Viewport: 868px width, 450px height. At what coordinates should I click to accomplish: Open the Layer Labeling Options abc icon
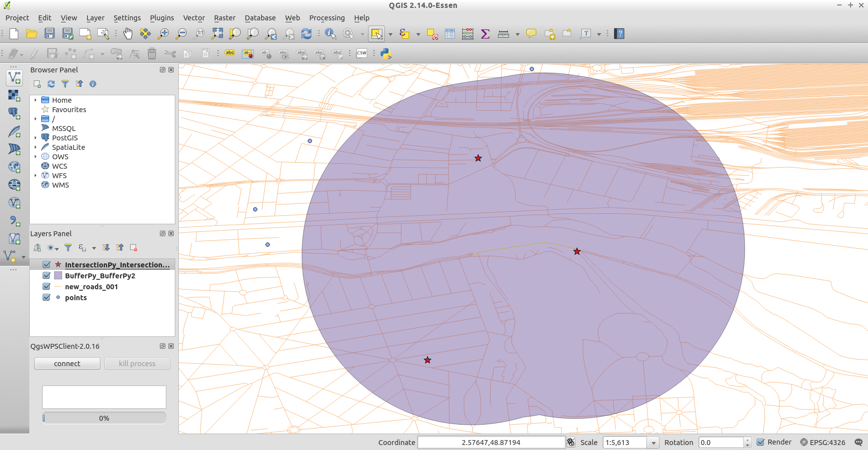click(229, 53)
